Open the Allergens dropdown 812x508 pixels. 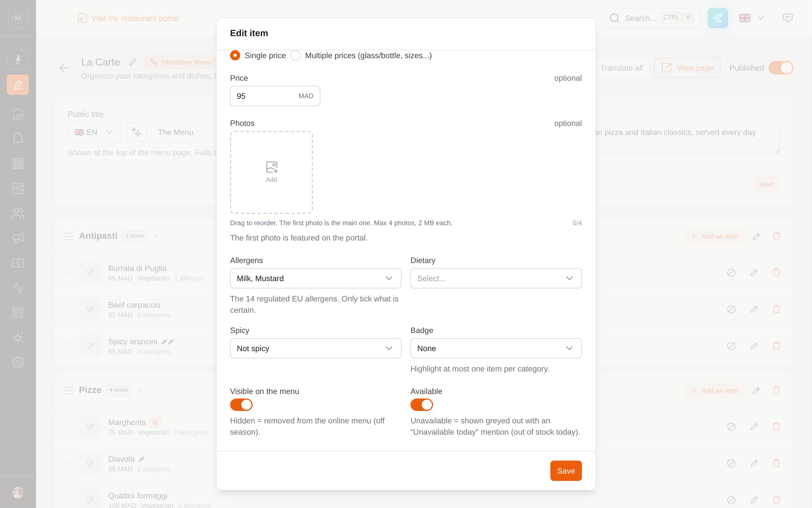[315, 278]
